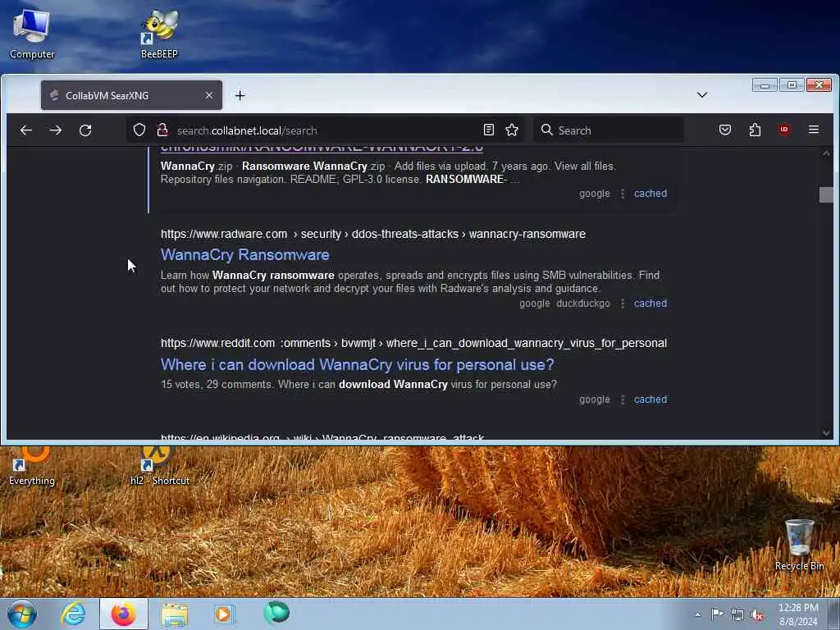Open the Action Center flag icon
This screenshot has width=840, height=630.
pyautogui.click(x=717, y=614)
